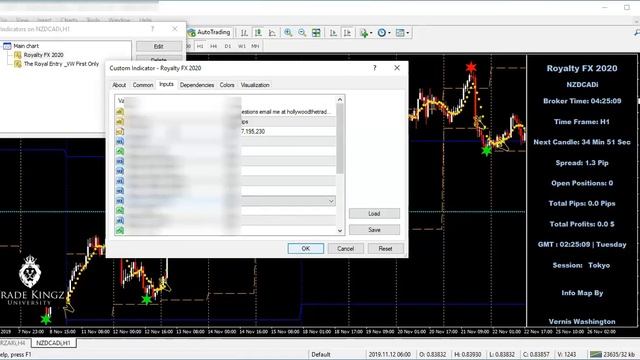
Task: Click Default profile in the status bar
Action: tap(321, 354)
